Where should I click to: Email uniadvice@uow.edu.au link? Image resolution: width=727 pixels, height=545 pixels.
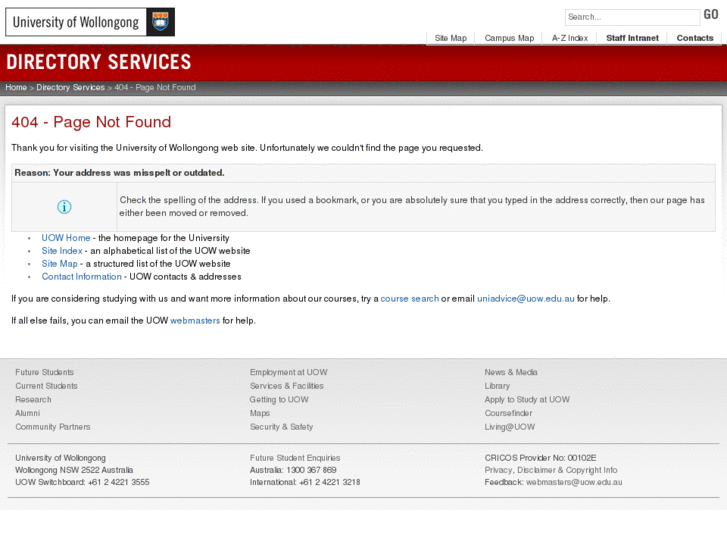[x=525, y=299]
